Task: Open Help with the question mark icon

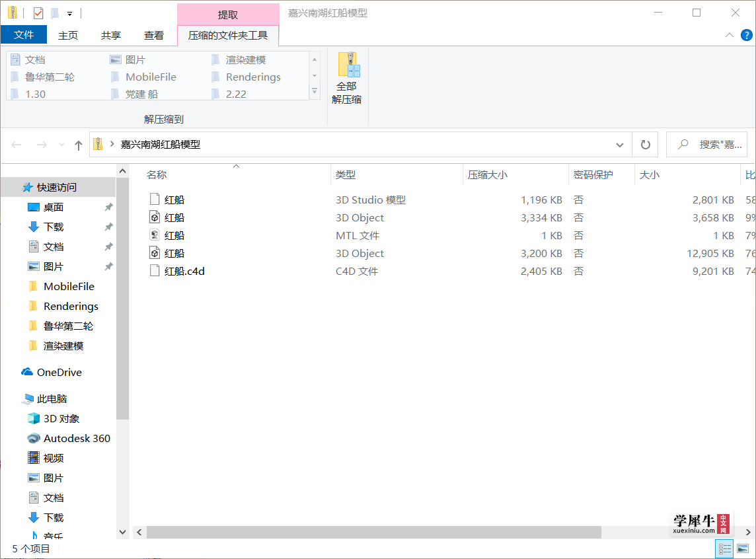Action: pyautogui.click(x=746, y=35)
